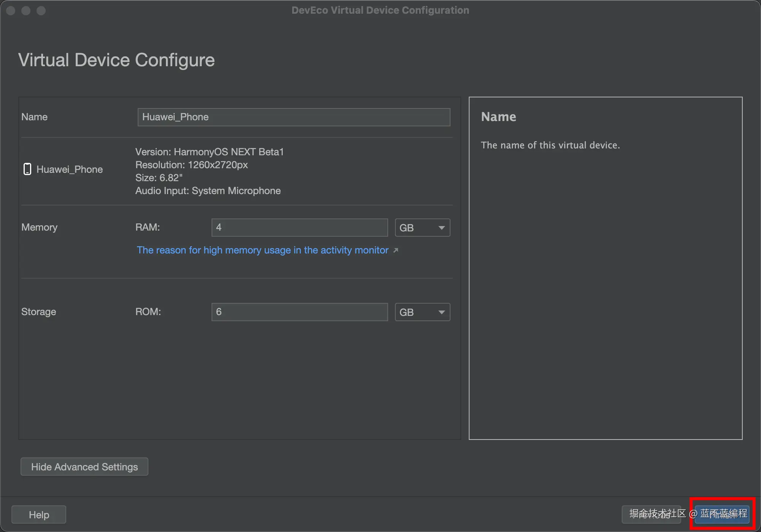Open the ROM unit GB dropdown
This screenshot has width=761, height=532.
coord(422,312)
